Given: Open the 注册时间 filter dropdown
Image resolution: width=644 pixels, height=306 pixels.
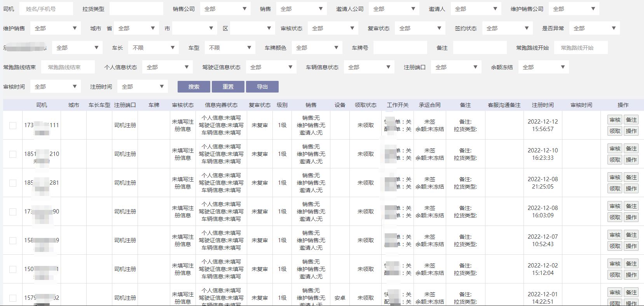Looking at the screenshot, I should (143, 86).
